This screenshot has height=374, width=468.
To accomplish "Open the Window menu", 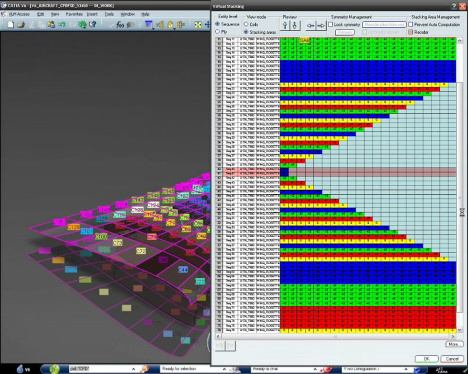I will 127,14.
